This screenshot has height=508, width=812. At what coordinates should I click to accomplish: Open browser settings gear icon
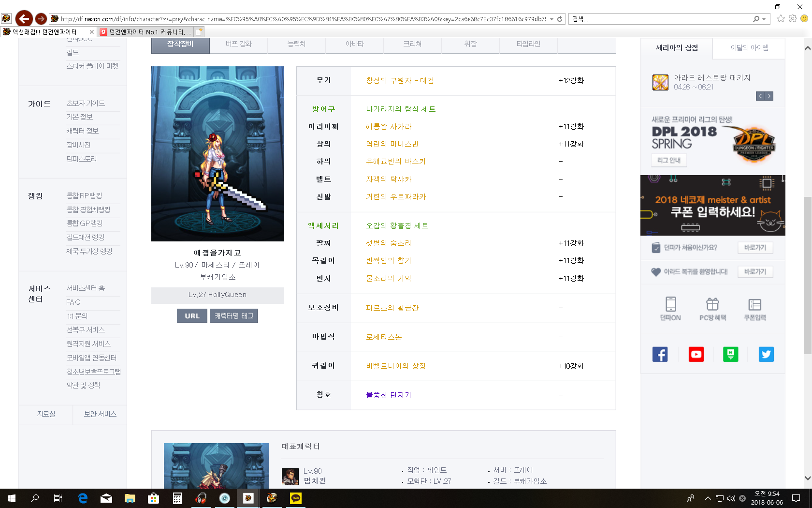(793, 18)
